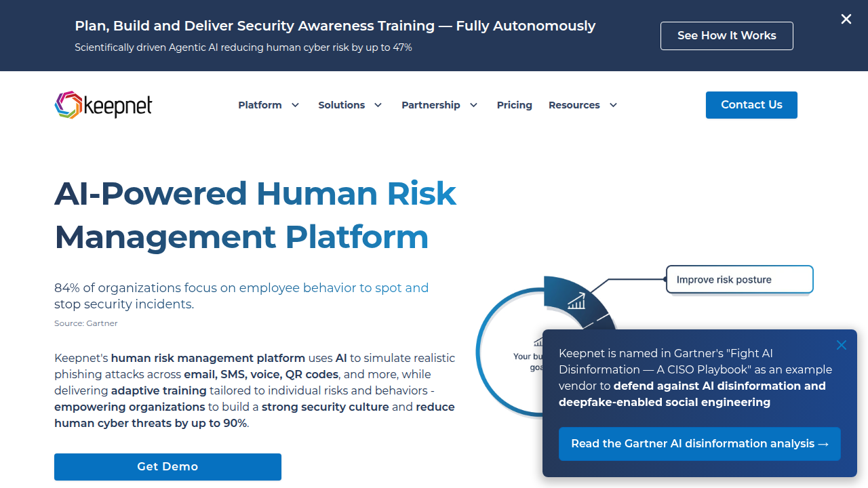Open the Partnership menu
Image resolution: width=868 pixels, height=488 pixels.
(431, 105)
